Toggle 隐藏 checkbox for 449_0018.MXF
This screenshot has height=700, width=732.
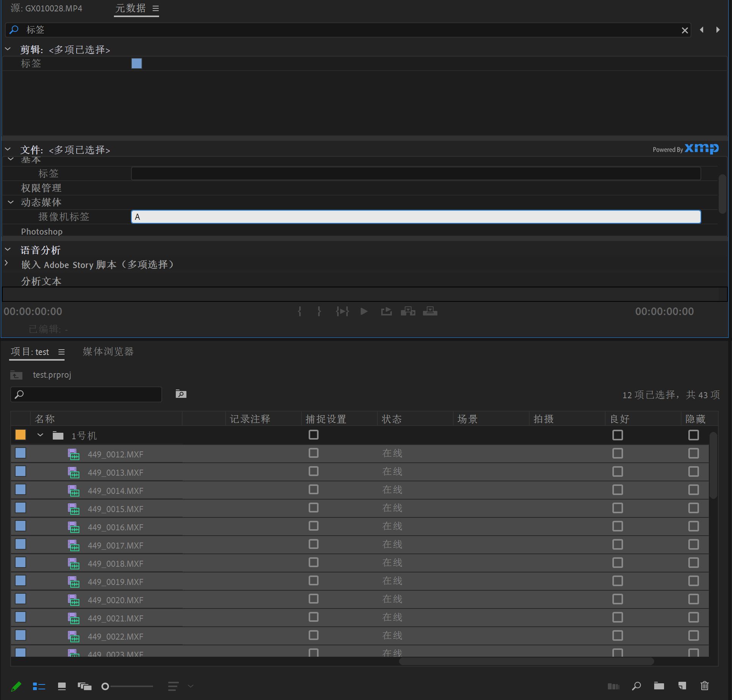[x=694, y=563]
